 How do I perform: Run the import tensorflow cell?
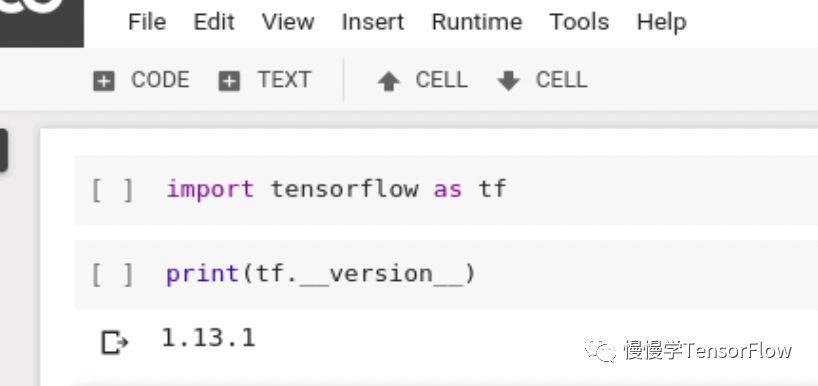112,190
